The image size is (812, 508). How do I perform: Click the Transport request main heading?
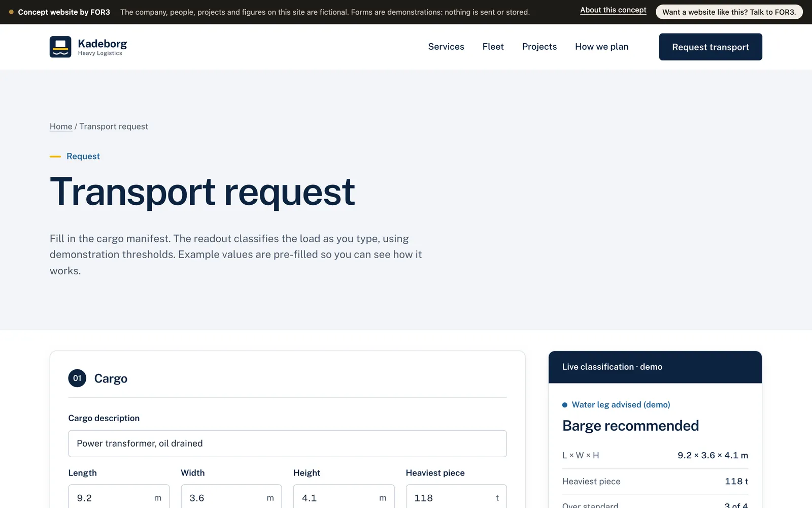click(x=202, y=192)
